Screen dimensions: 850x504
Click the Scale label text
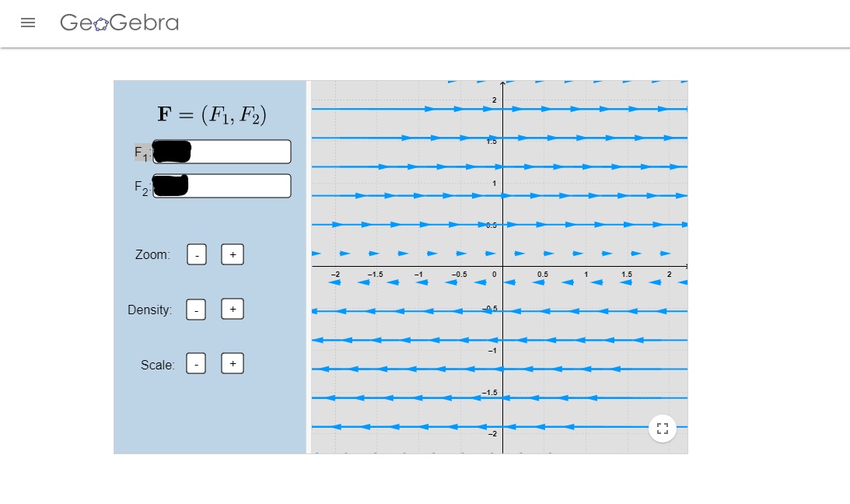coord(158,365)
